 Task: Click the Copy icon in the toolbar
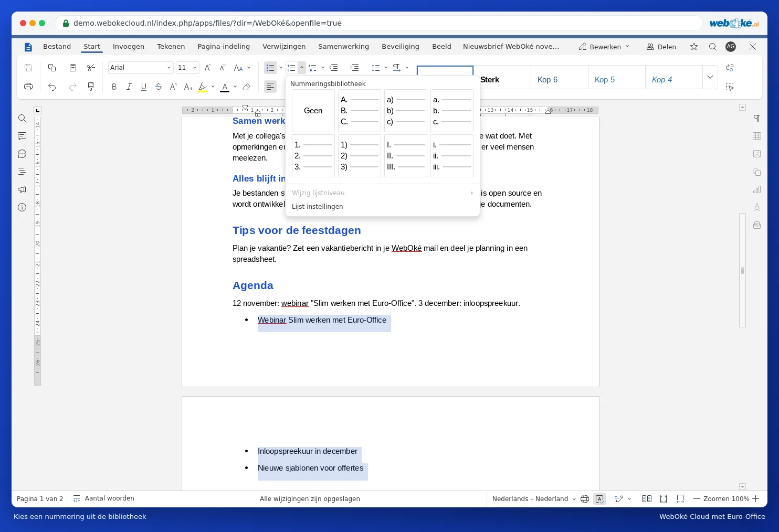click(52, 68)
